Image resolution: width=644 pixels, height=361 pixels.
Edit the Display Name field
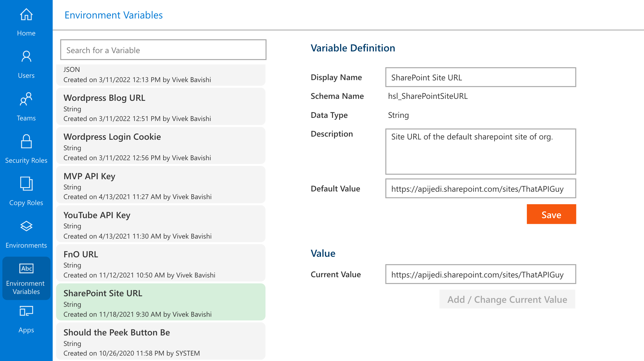point(481,77)
